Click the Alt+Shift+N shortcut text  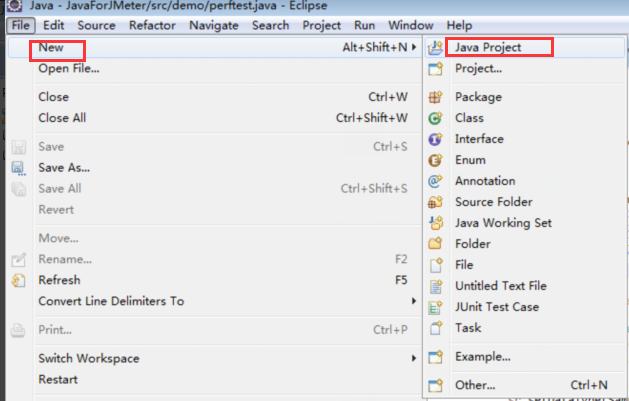tap(375, 47)
